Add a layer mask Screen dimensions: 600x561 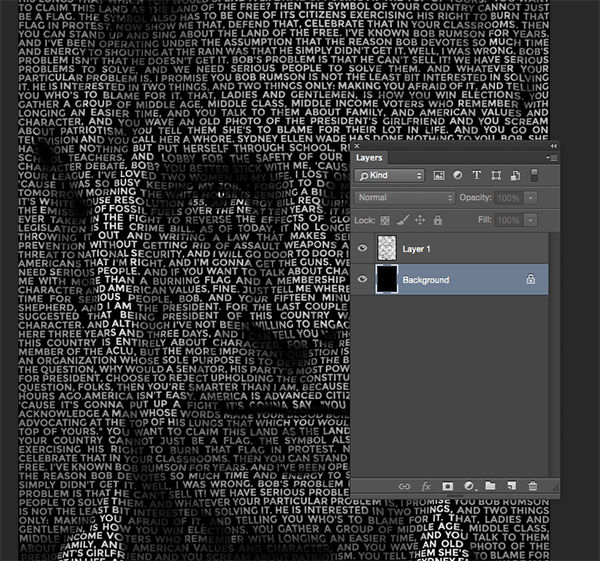pyautogui.click(x=446, y=485)
